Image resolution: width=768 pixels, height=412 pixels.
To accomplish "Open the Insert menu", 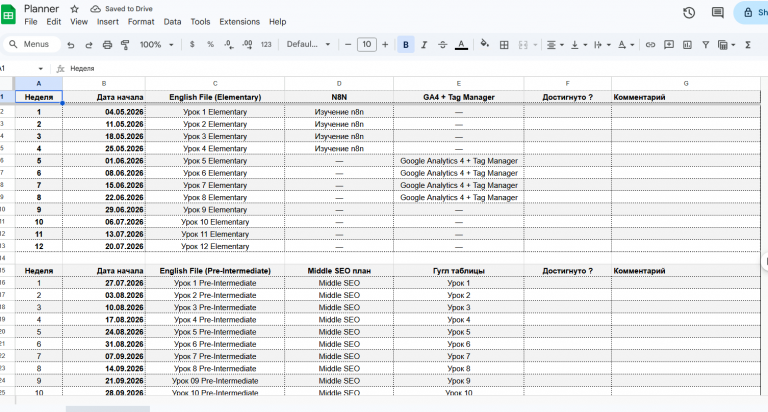I will [108, 22].
